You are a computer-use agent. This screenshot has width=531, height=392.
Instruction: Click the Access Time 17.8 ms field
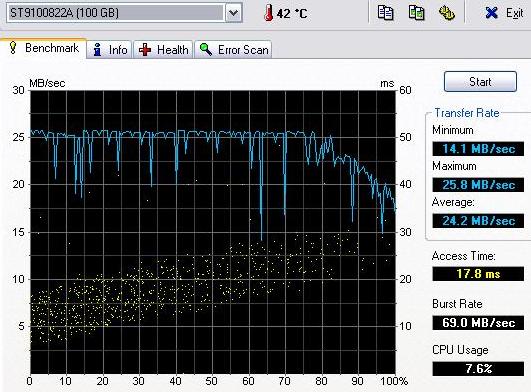(x=478, y=274)
